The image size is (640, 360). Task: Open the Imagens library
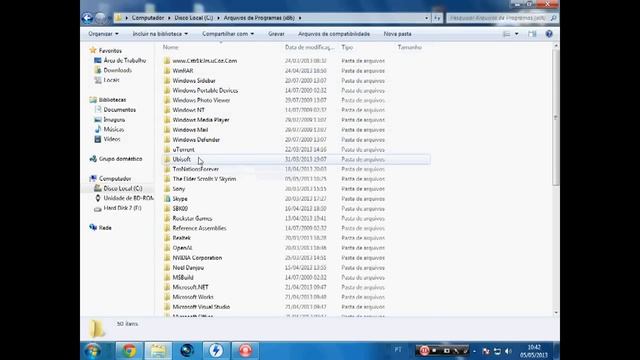pyautogui.click(x=114, y=120)
